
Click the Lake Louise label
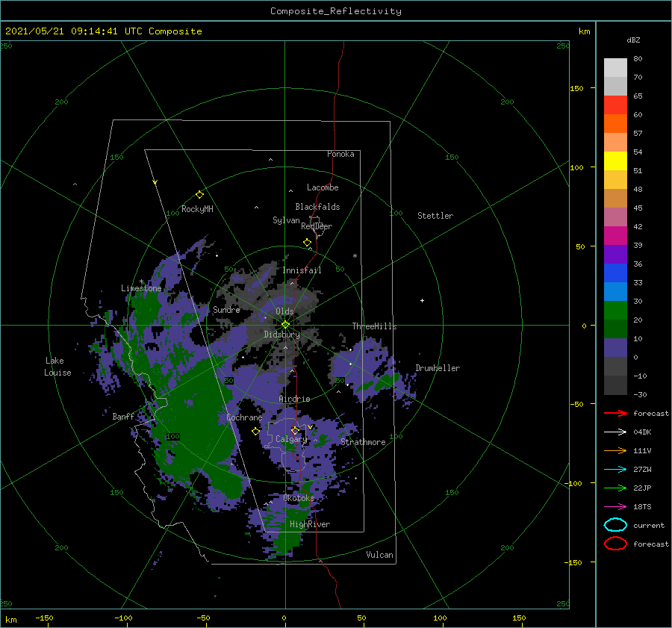(x=57, y=367)
